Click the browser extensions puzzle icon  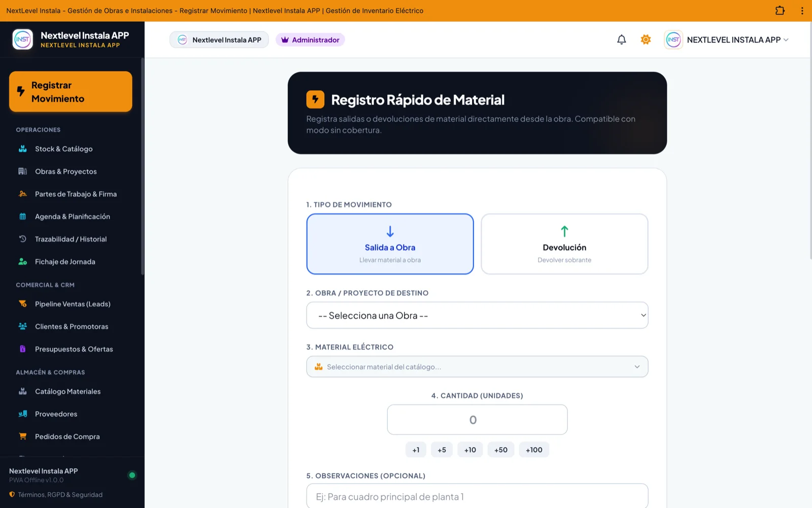(x=780, y=11)
